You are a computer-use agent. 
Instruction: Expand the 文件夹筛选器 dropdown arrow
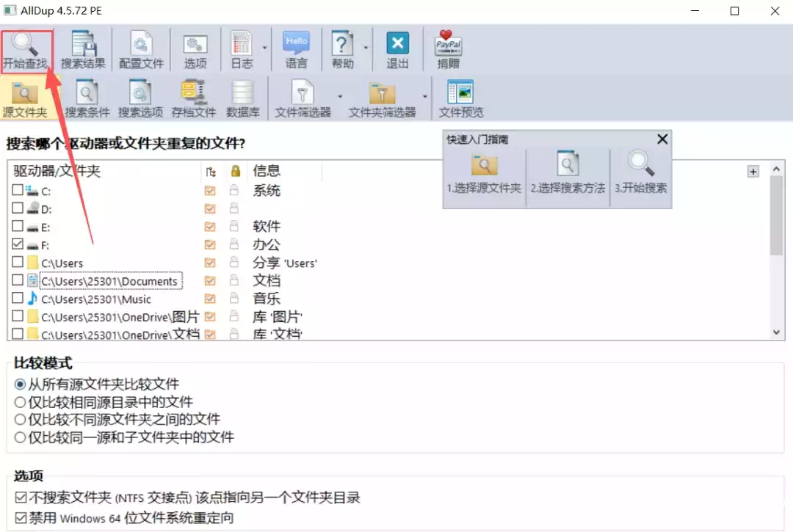(x=424, y=97)
